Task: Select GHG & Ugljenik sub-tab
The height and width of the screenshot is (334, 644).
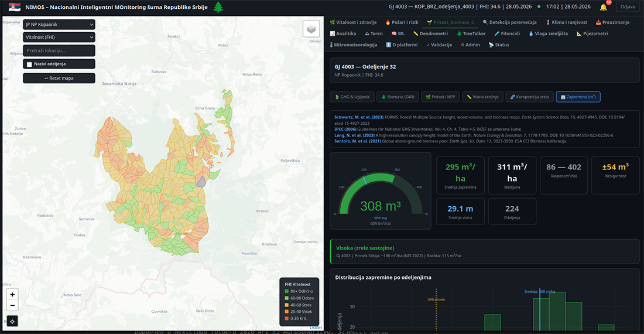Action: point(352,97)
